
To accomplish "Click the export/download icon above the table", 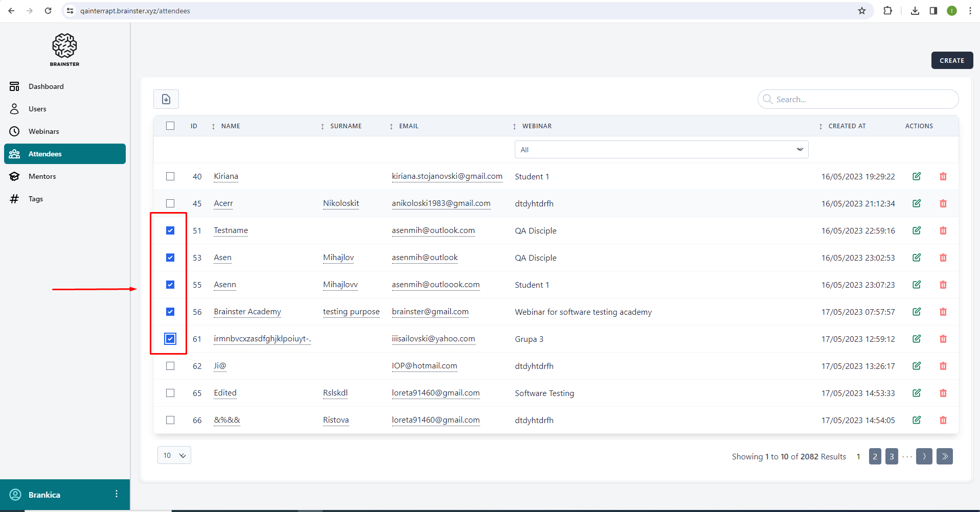I will pyautogui.click(x=166, y=99).
